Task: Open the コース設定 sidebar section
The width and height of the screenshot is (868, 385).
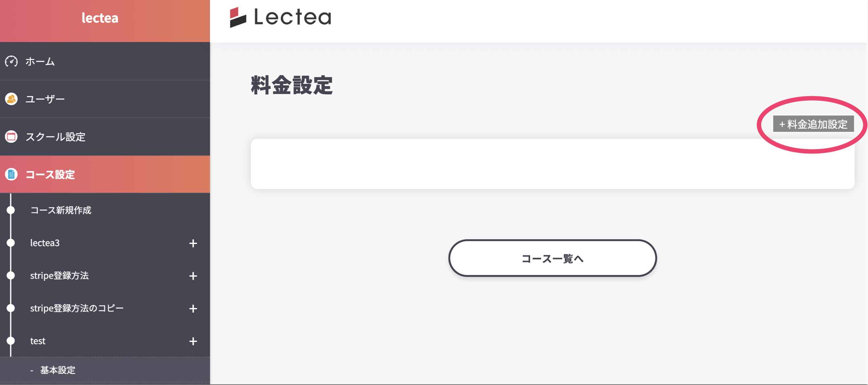Action: pos(51,174)
